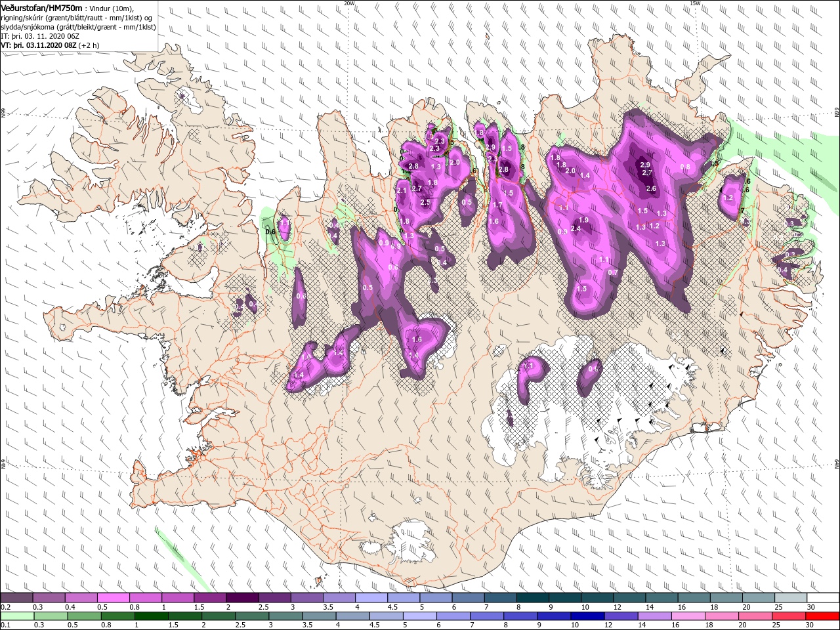
Task: Pick the 3.5 lavender swatch in upper legend
Action: tap(339, 598)
